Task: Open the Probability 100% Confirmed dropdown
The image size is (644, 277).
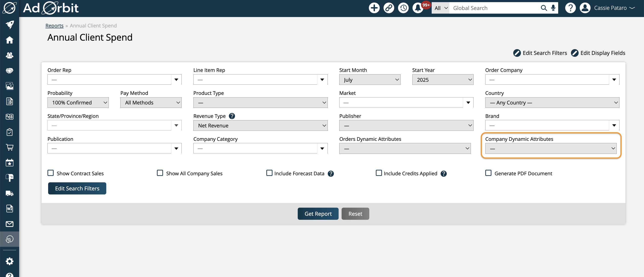Action: [x=78, y=103]
